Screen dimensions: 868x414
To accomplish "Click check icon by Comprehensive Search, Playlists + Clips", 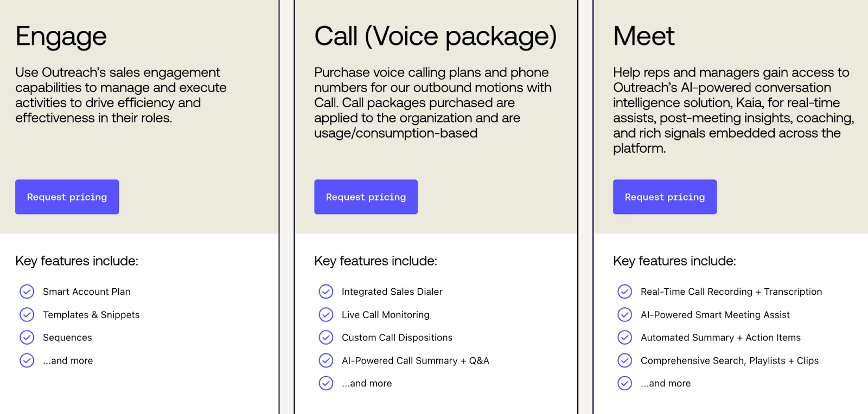I will coord(624,360).
